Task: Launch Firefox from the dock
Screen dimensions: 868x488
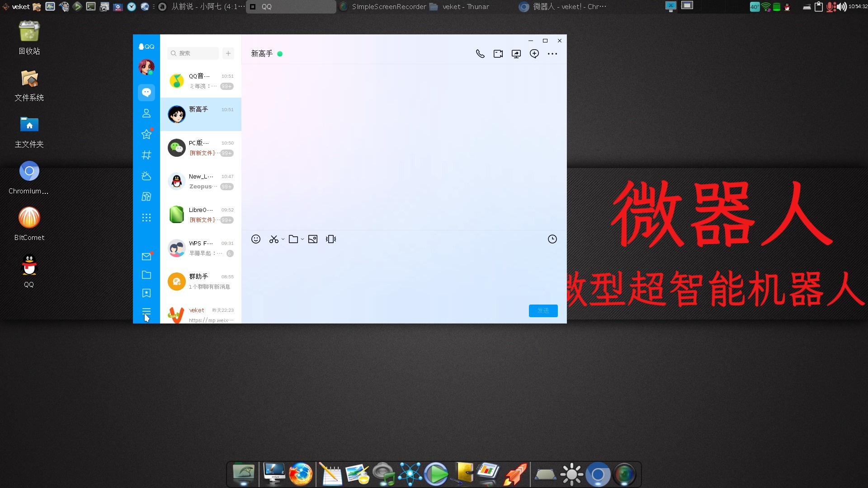Action: (x=301, y=474)
